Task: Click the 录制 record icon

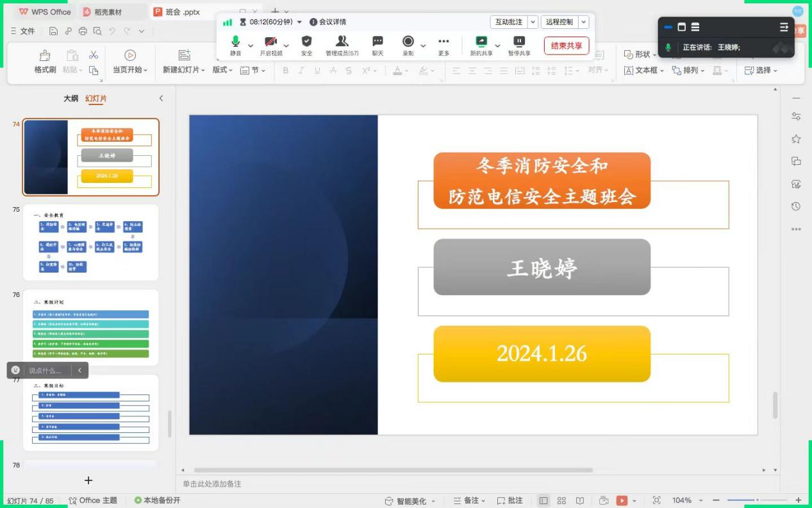Action: [408, 42]
